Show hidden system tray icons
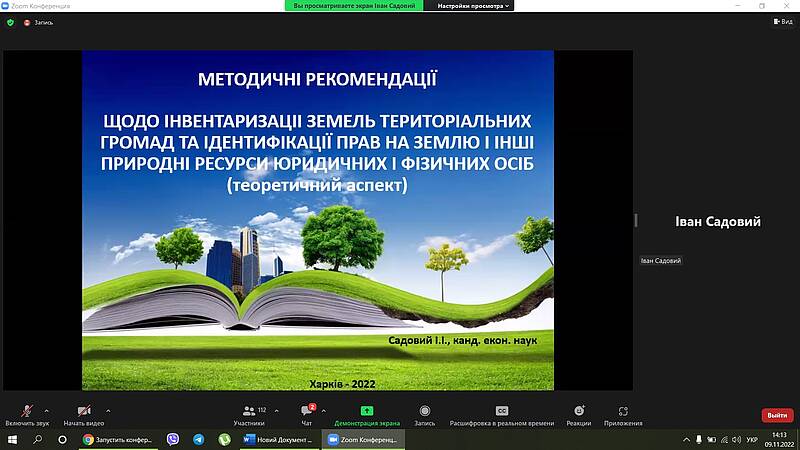 click(686, 440)
